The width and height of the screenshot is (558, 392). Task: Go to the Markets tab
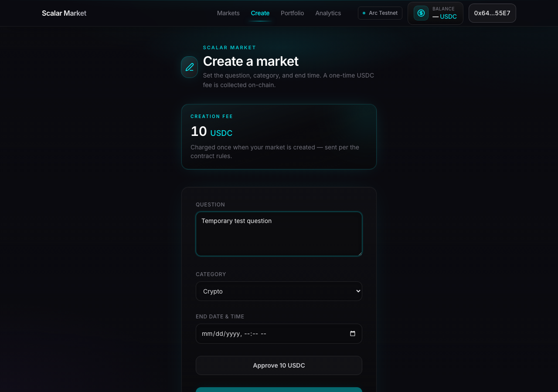[x=228, y=13]
